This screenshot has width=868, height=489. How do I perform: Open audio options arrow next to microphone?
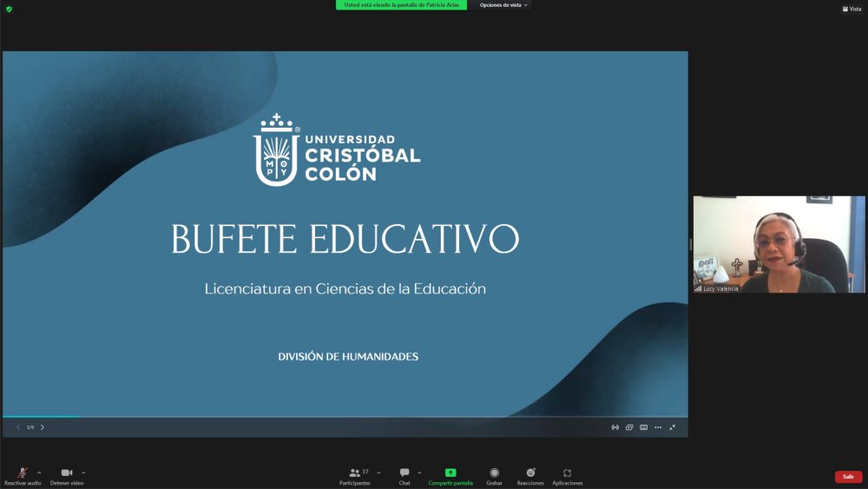39,473
